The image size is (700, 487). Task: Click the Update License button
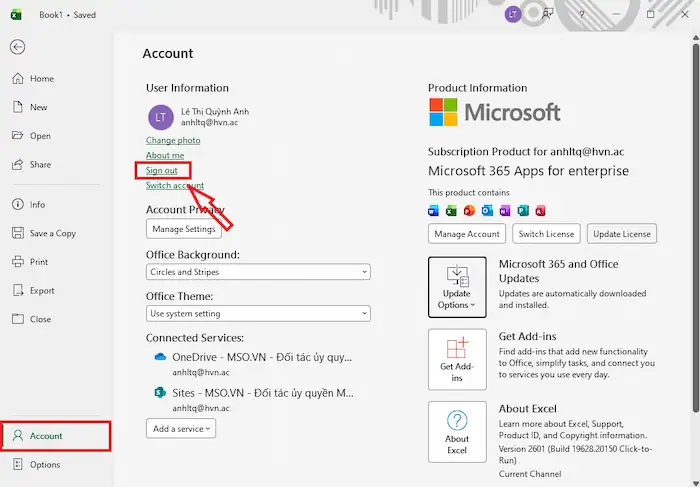(621, 234)
